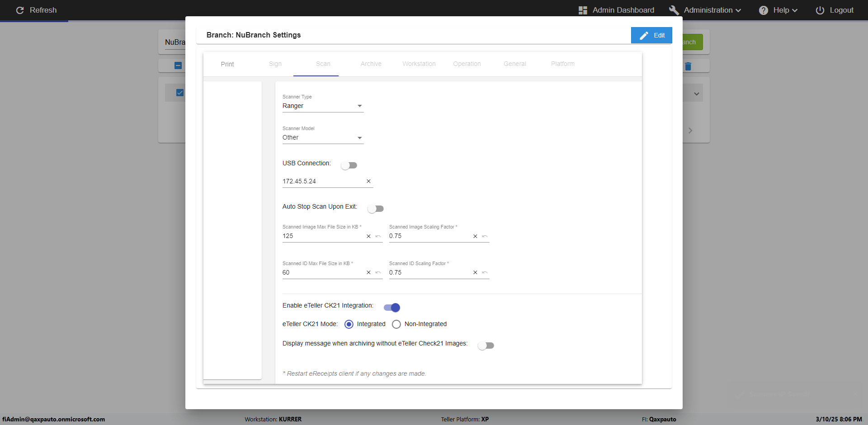The width and height of the screenshot is (868, 425).
Task: Clear the Scanned ID Max File Size field
Action: 368,272
